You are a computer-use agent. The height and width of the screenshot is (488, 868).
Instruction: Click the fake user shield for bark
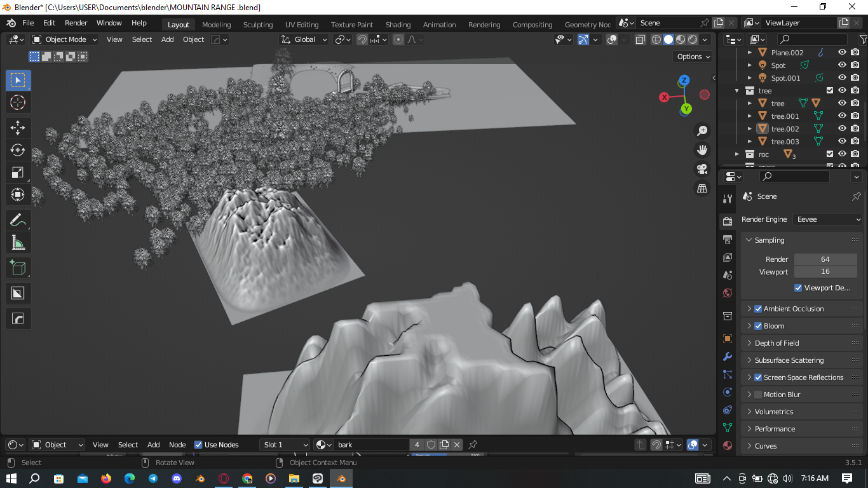(x=431, y=445)
